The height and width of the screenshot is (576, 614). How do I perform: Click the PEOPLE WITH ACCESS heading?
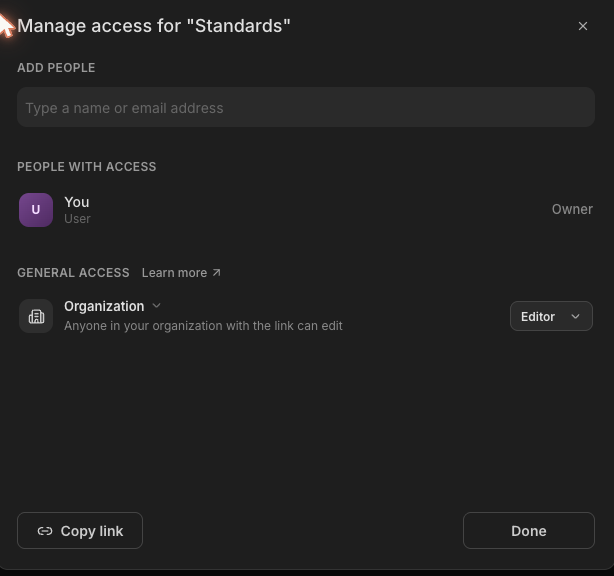(x=87, y=167)
